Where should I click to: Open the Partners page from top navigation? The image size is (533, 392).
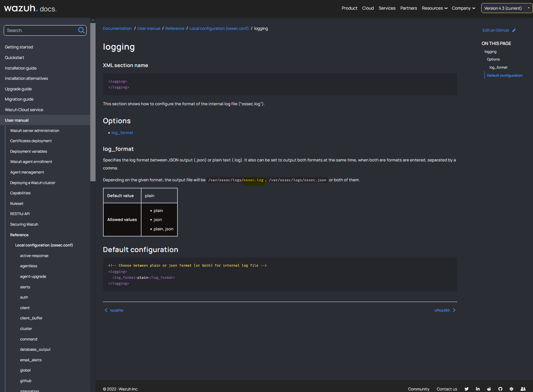pos(408,8)
